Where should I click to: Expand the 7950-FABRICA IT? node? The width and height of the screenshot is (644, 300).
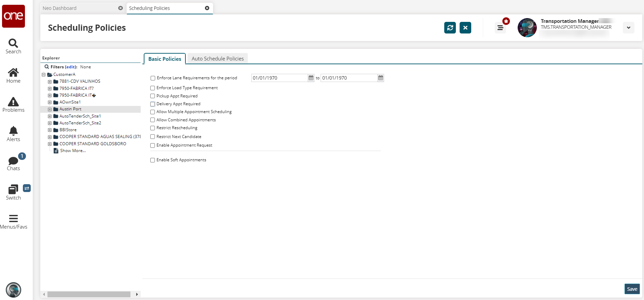pos(50,88)
